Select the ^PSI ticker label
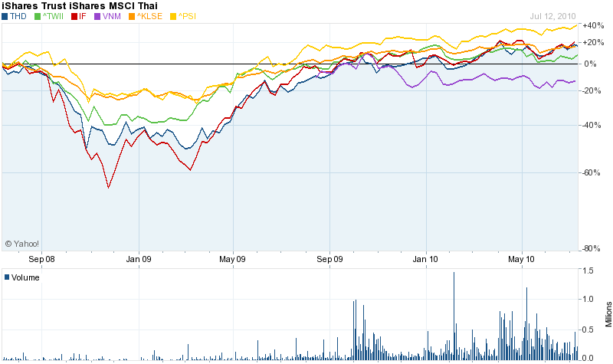Viewport: 613px width, 364px height. [187, 16]
